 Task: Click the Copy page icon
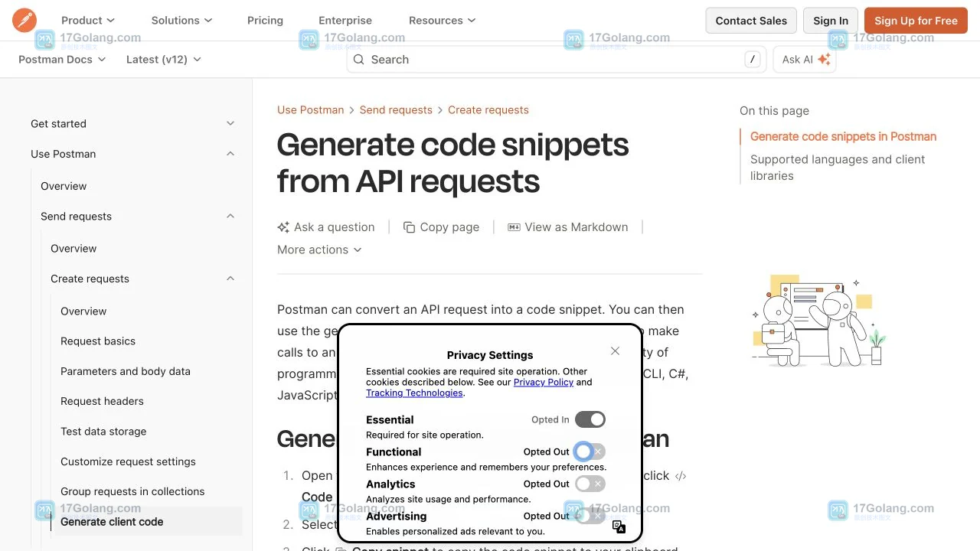[410, 227]
